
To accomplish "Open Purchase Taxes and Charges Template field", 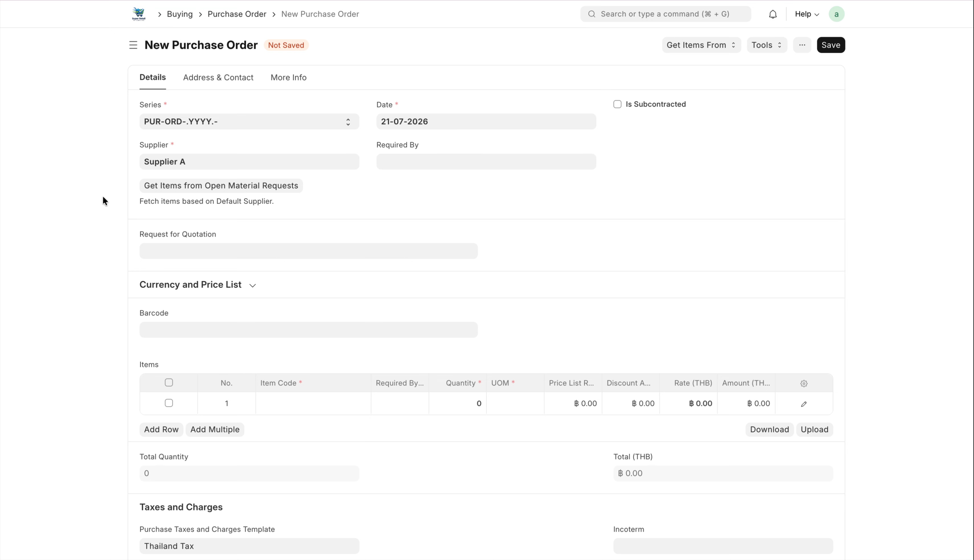I will point(249,546).
